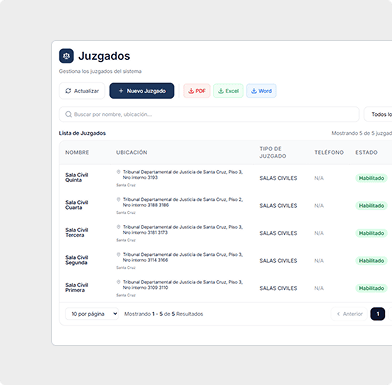Click location pin icon for Sala Civil Primera

point(118,282)
